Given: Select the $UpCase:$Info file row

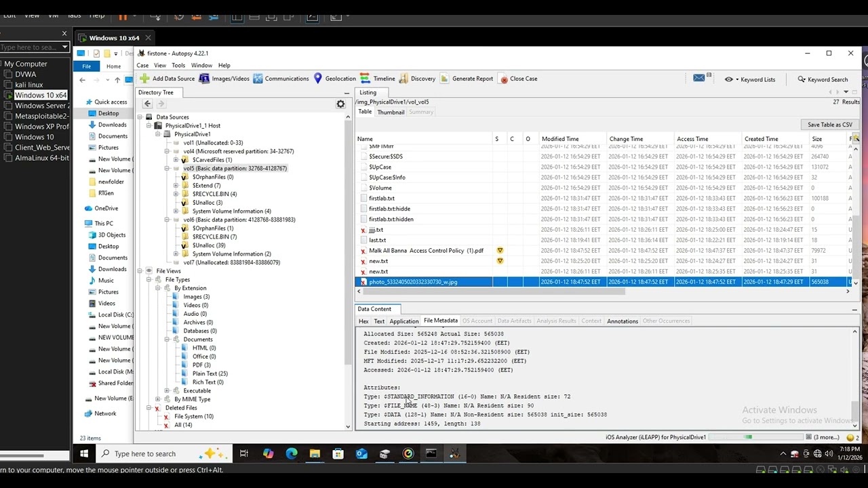Looking at the screenshot, I should pyautogui.click(x=604, y=178).
